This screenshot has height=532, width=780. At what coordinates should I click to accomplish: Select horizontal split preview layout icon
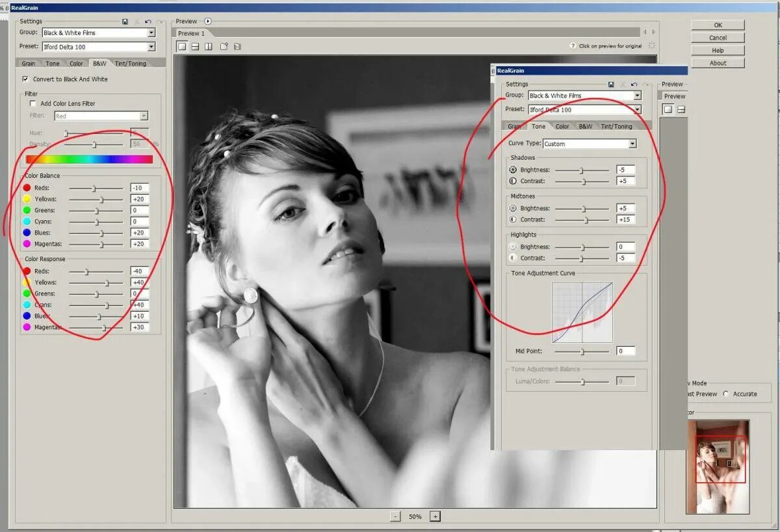195,46
